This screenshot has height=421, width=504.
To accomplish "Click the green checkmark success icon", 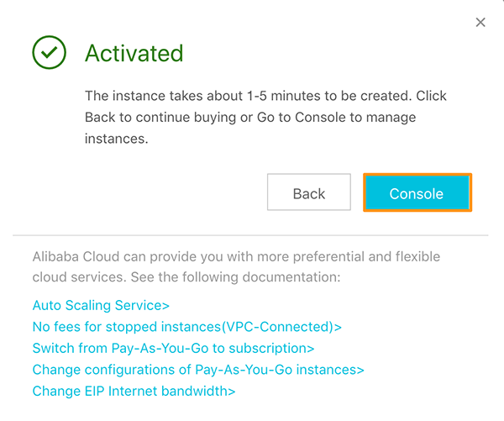I will click(50, 52).
